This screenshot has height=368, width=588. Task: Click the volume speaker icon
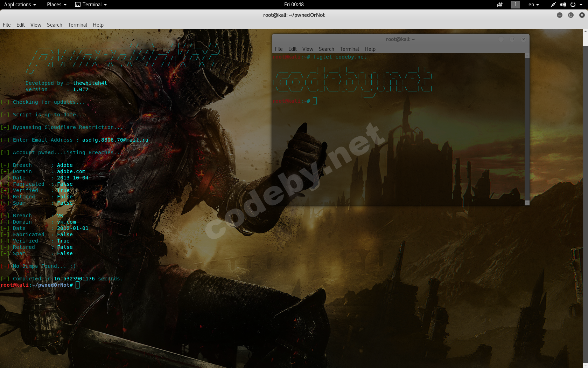tap(563, 5)
